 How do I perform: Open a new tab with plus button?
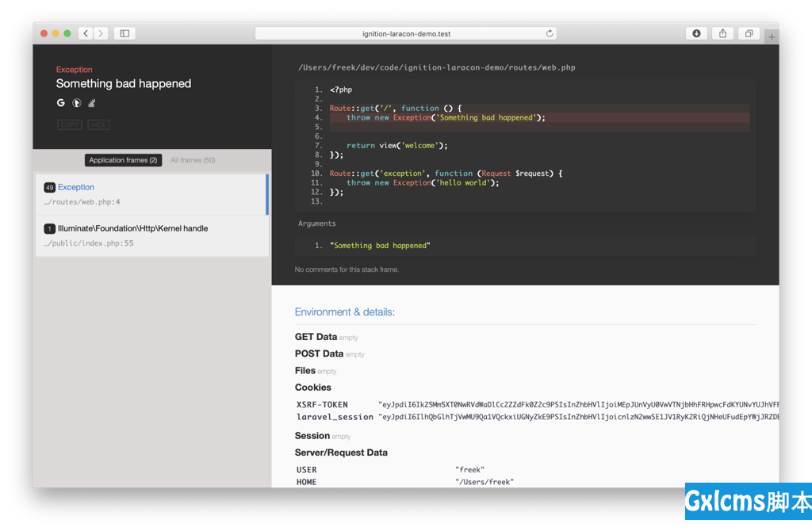point(772,36)
